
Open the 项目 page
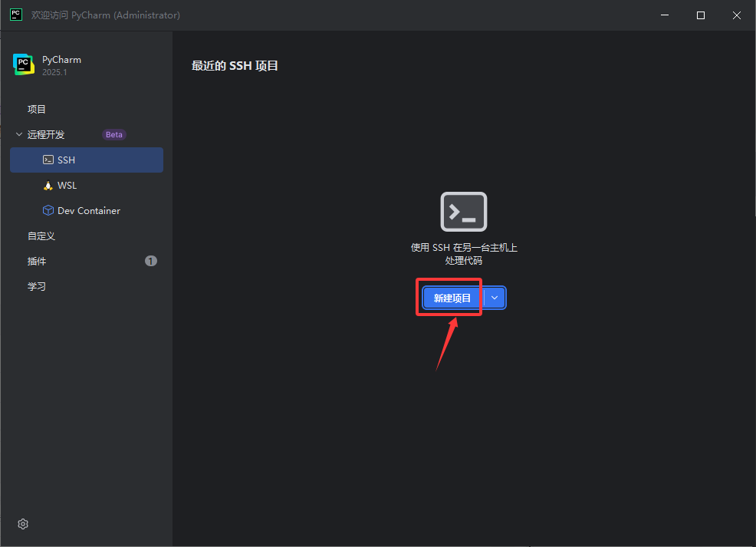pyautogui.click(x=37, y=109)
